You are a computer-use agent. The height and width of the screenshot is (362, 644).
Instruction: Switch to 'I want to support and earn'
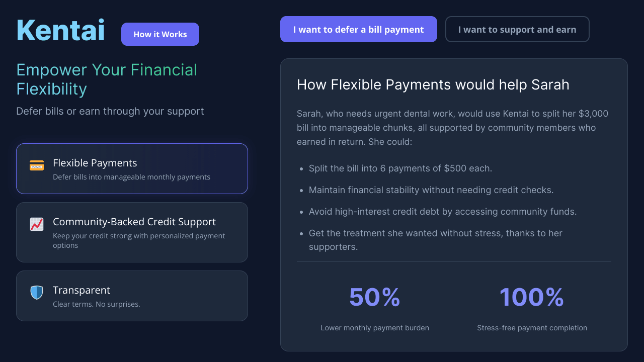[x=517, y=29]
